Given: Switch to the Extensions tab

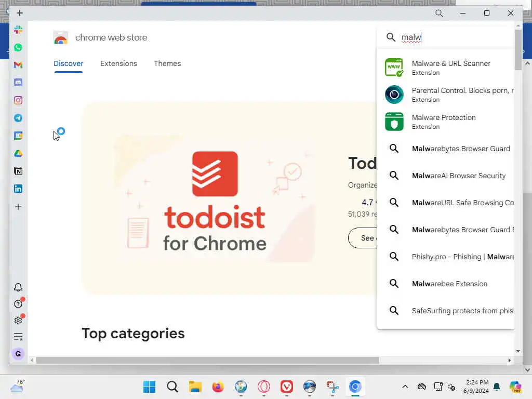Looking at the screenshot, I should 118,63.
